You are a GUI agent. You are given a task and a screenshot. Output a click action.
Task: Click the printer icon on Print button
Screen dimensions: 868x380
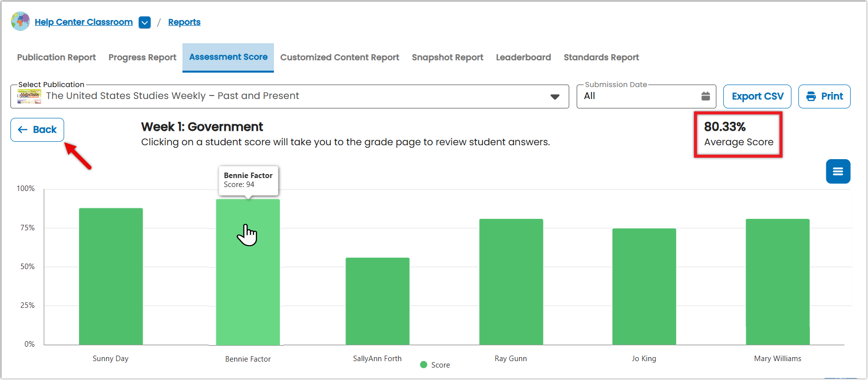[x=811, y=96]
